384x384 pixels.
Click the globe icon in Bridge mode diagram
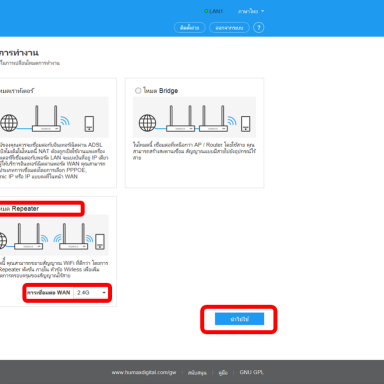(x=147, y=123)
